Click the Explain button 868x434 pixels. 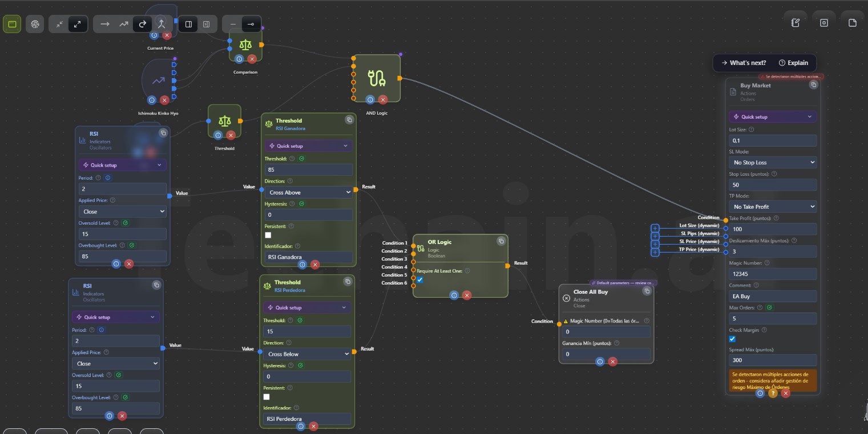[793, 63]
